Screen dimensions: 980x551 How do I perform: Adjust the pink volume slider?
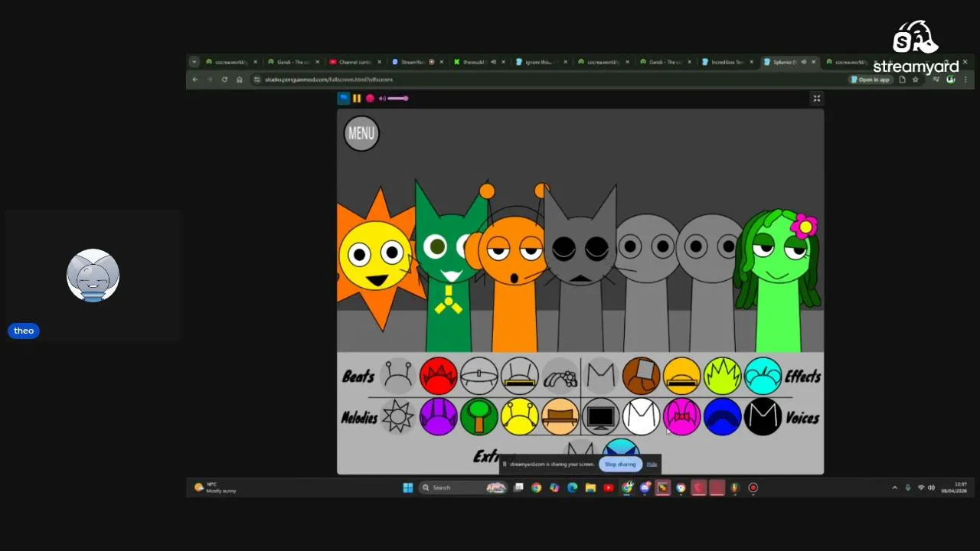tap(398, 98)
